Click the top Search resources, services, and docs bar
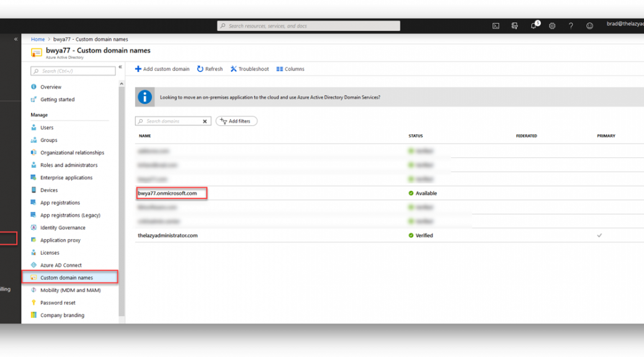The height and width of the screenshot is (357, 644). (308, 26)
